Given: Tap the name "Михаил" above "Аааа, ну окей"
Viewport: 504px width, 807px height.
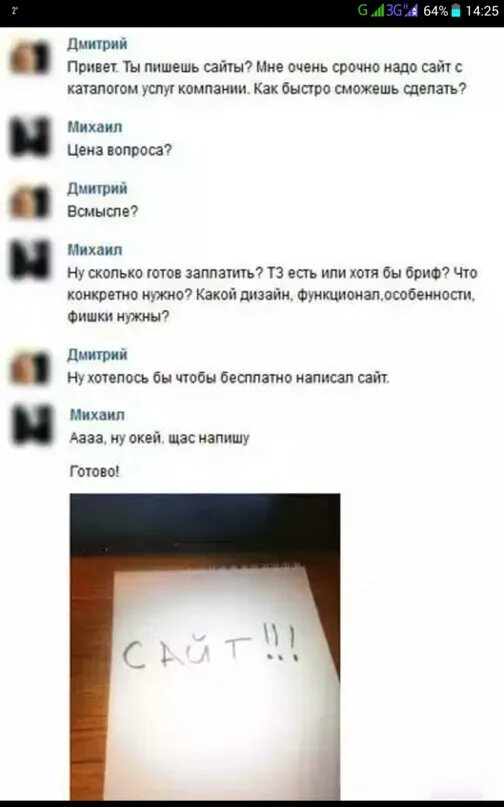Looking at the screenshot, I should click(x=97, y=414).
